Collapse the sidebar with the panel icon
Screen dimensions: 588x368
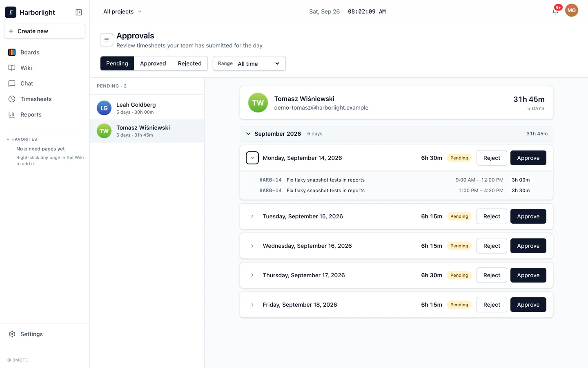(x=79, y=12)
